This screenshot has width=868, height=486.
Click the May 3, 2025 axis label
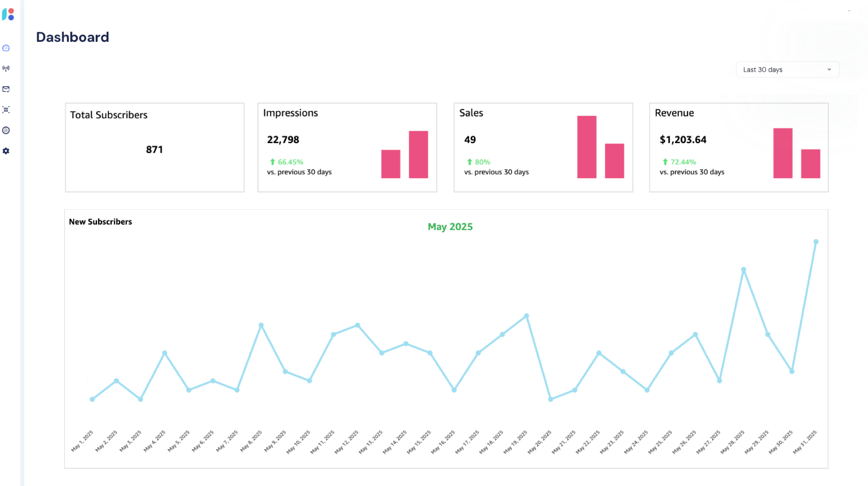coord(130,441)
